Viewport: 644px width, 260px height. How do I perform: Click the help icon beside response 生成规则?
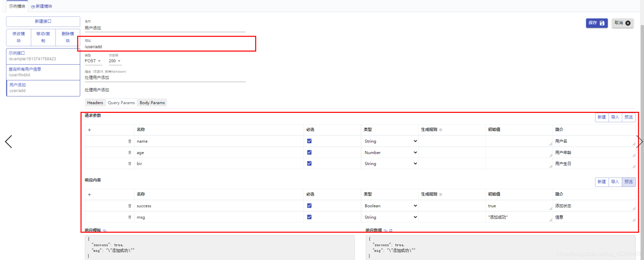[x=441, y=195]
